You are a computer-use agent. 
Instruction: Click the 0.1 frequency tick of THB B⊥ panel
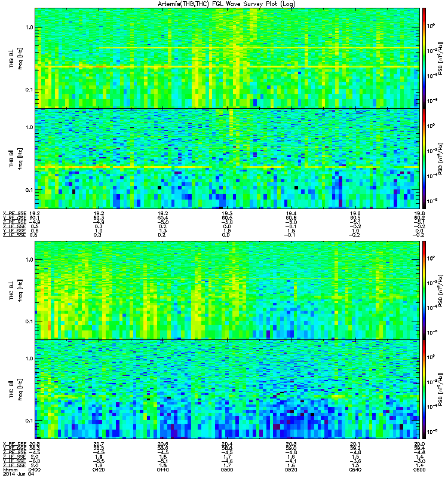[x=29, y=90]
